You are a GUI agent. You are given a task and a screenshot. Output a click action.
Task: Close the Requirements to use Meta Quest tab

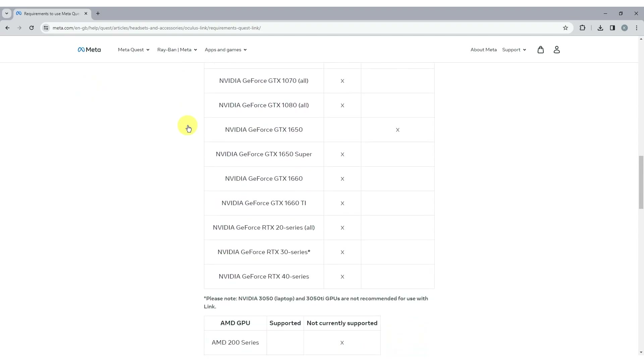(x=86, y=13)
